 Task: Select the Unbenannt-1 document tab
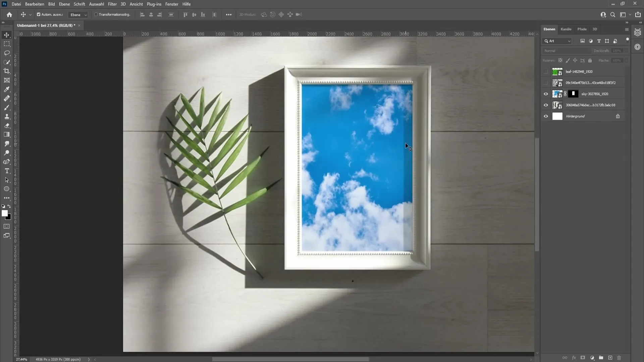(x=46, y=25)
